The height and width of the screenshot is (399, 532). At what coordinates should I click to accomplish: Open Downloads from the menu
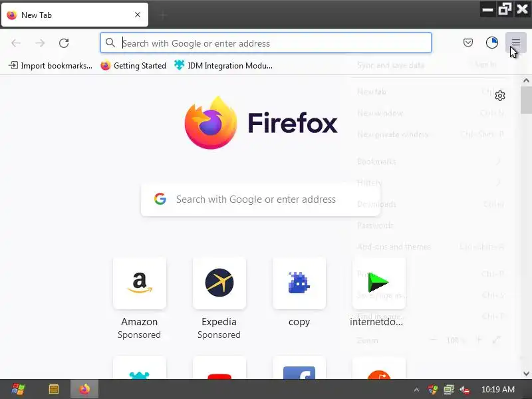click(x=430, y=204)
